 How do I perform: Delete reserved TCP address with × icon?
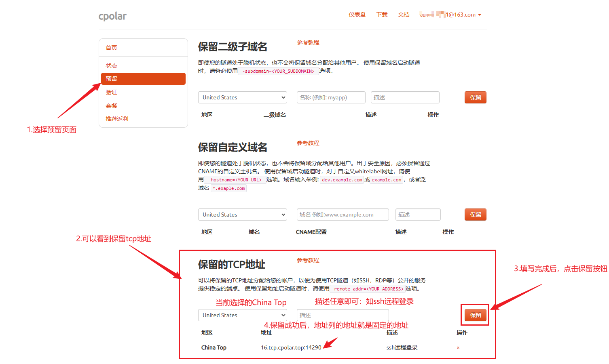click(458, 347)
